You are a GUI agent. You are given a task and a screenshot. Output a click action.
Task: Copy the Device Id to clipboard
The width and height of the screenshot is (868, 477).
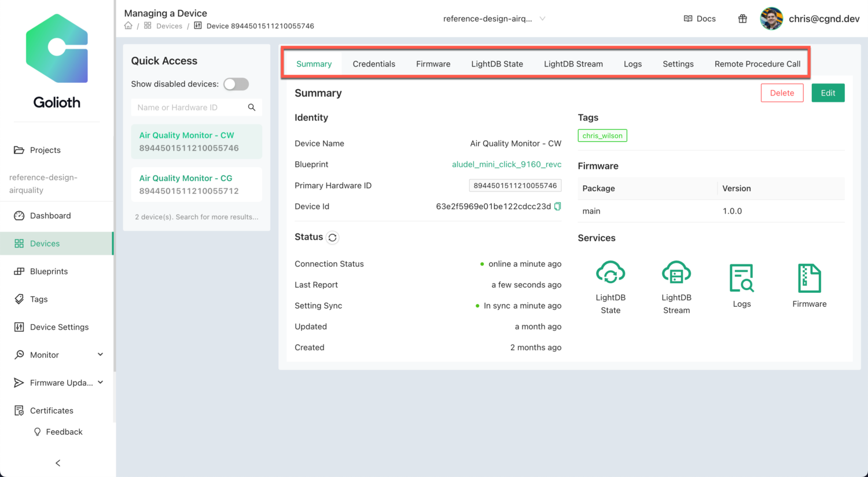[x=557, y=206]
